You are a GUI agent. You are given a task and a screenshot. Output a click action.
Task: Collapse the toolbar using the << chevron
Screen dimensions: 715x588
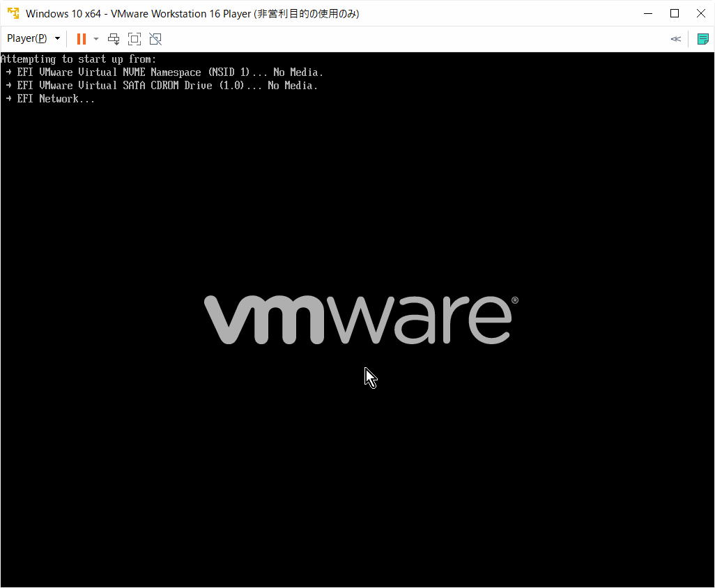point(675,39)
